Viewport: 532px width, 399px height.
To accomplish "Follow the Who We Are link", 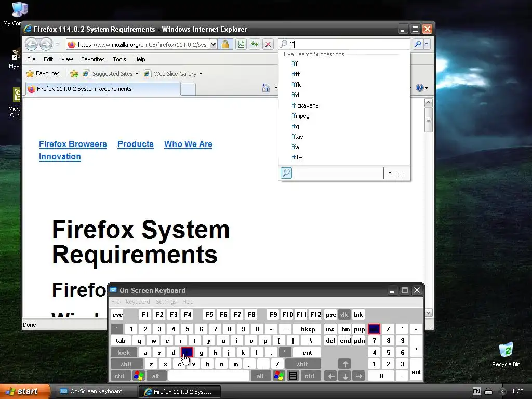I will [188, 144].
